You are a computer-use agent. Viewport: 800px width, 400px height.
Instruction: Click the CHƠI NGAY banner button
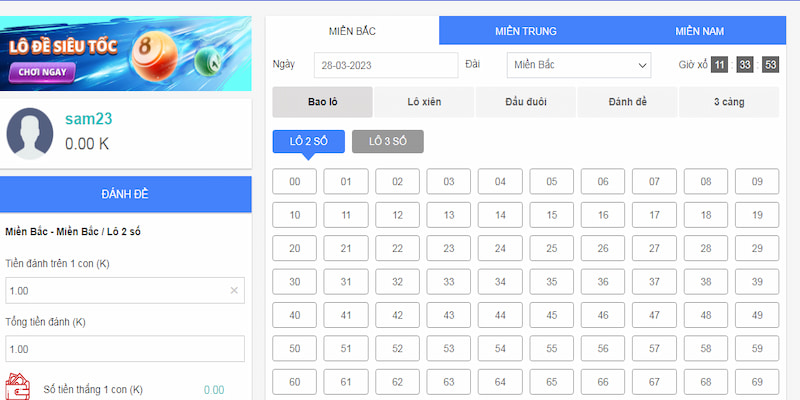42,72
